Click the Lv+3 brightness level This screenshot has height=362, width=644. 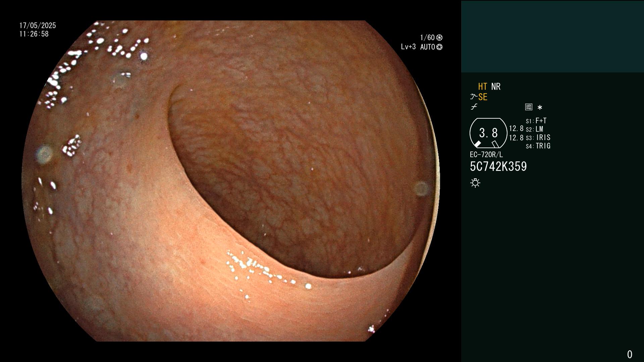pyautogui.click(x=408, y=47)
